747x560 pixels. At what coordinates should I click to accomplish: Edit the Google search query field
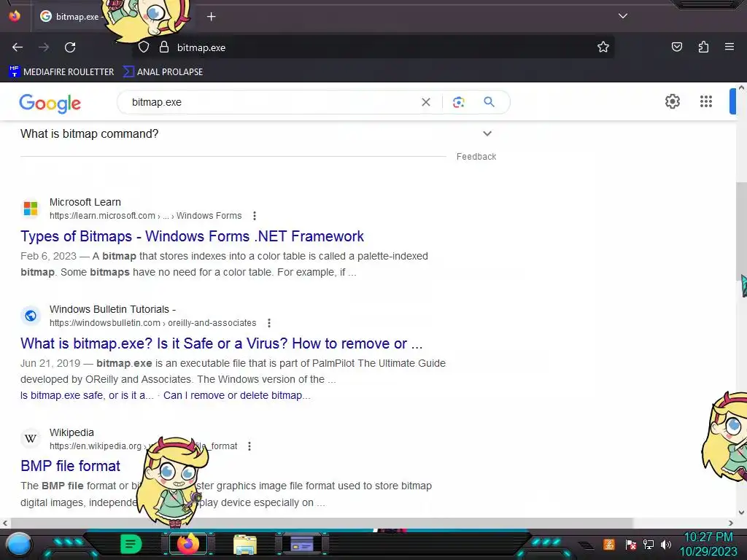tap(271, 102)
